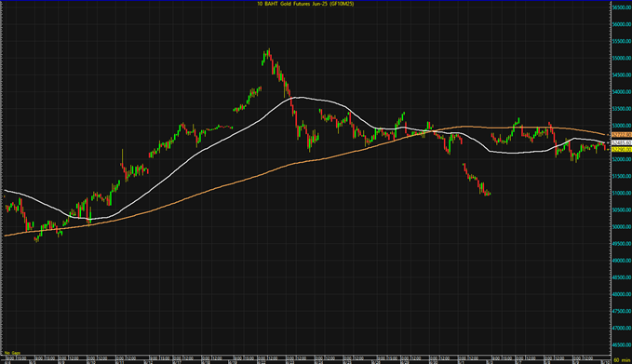Screen dimensions: 632x364
Task: Click the 47500.00 price axis label
Action: 622,312
